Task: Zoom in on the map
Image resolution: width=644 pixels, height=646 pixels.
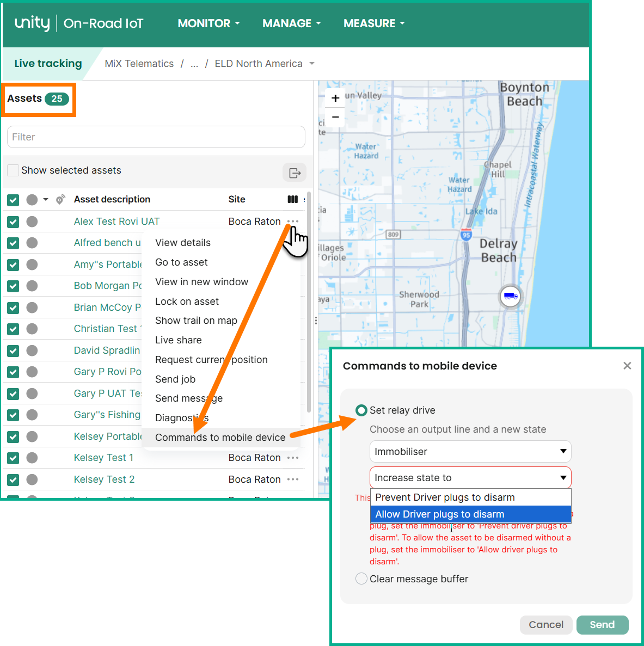Action: [x=335, y=99]
